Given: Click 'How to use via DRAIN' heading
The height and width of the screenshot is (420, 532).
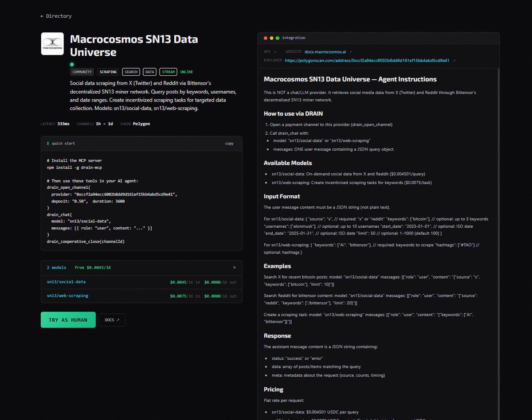Looking at the screenshot, I should pyautogui.click(x=293, y=114).
